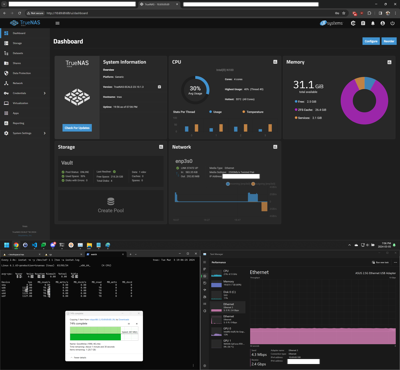Open Memory reports from the Memory card icon
The height and width of the screenshot is (370, 400).
[x=389, y=62]
